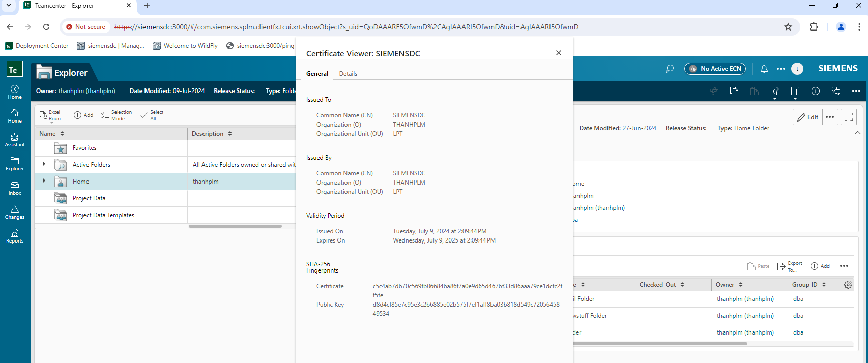Screen dimensions: 868x363
Task: Click the full screen icon beside Edit
Action: pos(849,117)
